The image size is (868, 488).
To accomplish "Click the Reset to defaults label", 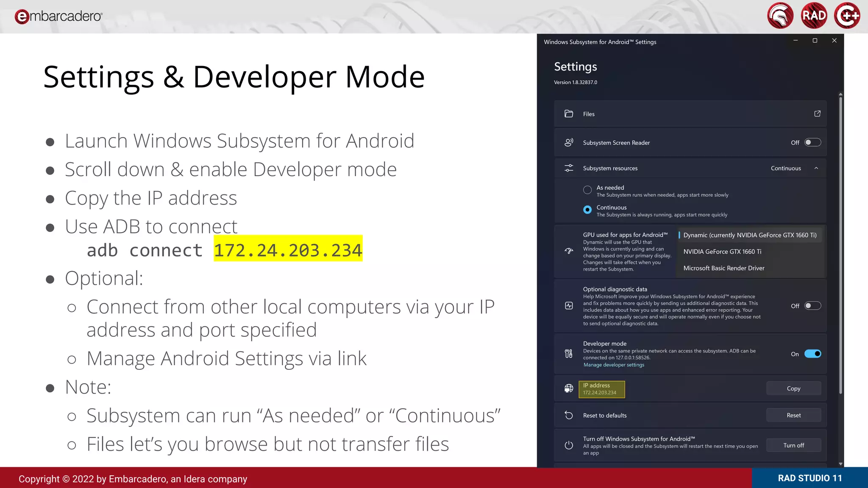I will coord(604,416).
